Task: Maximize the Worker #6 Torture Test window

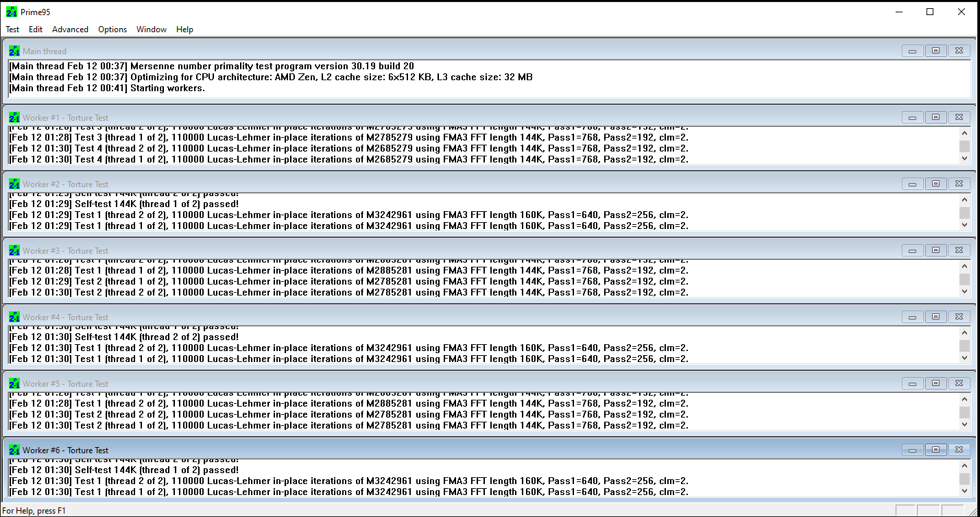Action: pyautogui.click(x=935, y=450)
